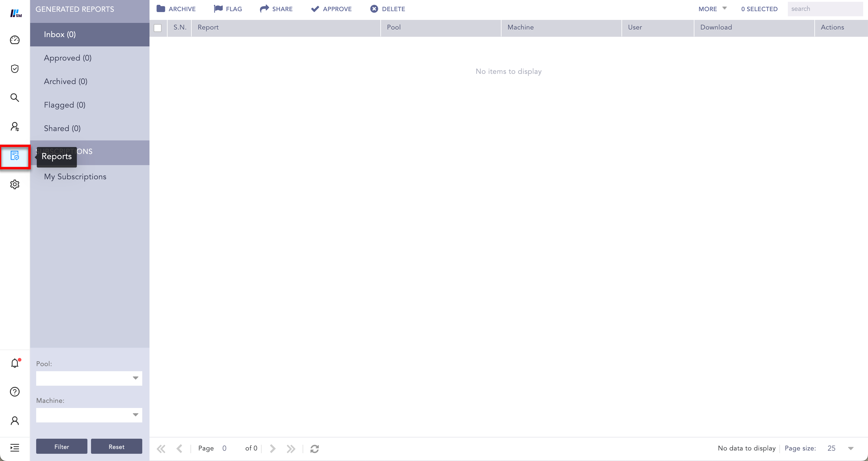Open the Page size dropdown

pyautogui.click(x=850, y=449)
